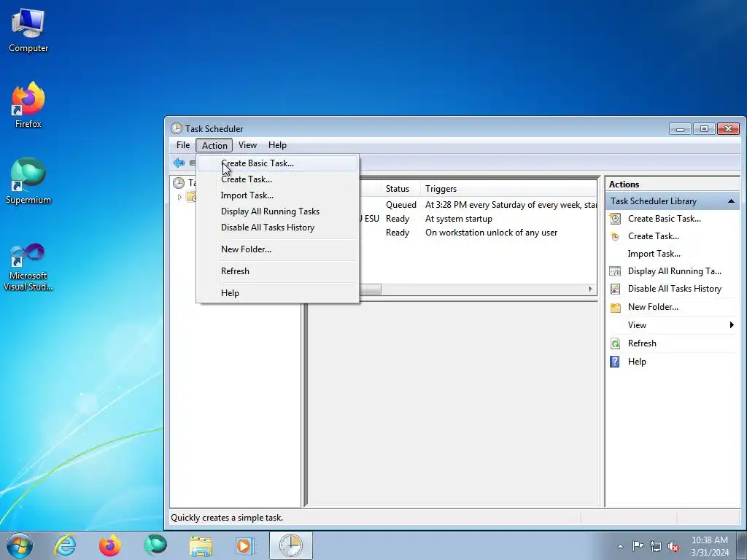Open Windows Explorer folder icon on taskbar

[201, 545]
